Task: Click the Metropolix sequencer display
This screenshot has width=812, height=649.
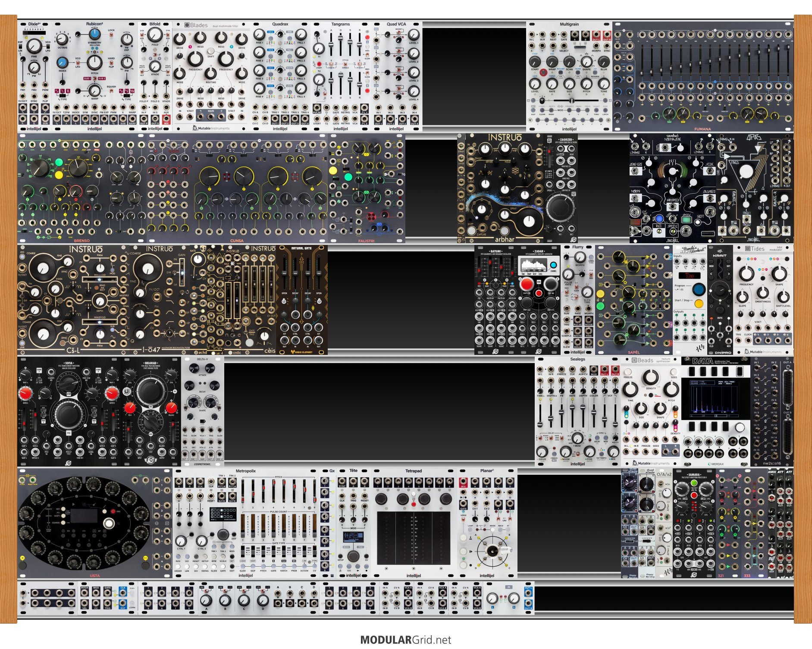Action: [223, 514]
